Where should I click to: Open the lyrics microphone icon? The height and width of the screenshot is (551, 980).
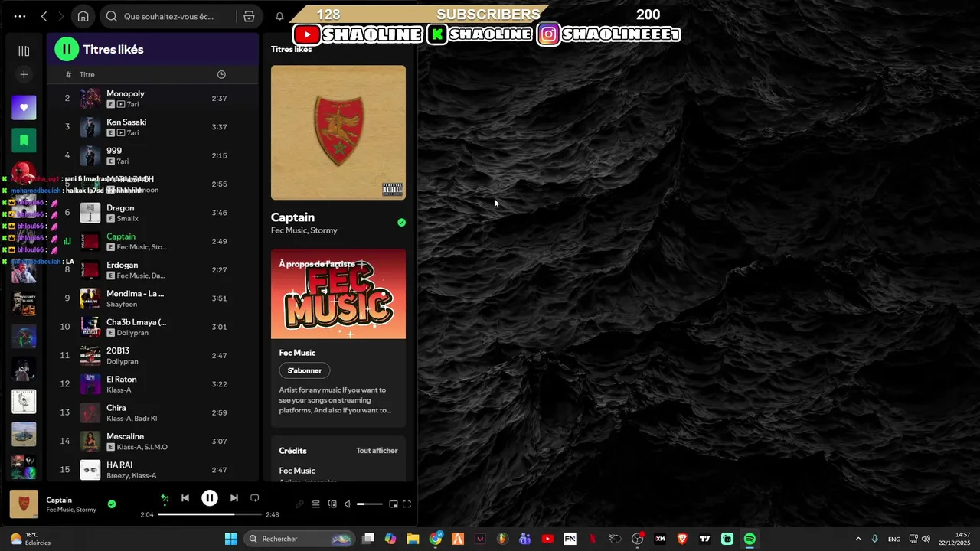pyautogui.click(x=299, y=504)
